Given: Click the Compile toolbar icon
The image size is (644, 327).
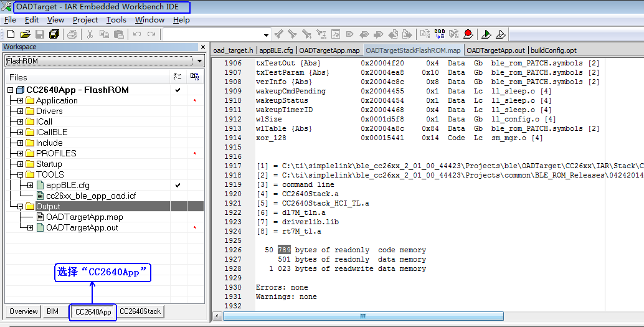Looking at the screenshot, I should pyautogui.click(x=425, y=34).
